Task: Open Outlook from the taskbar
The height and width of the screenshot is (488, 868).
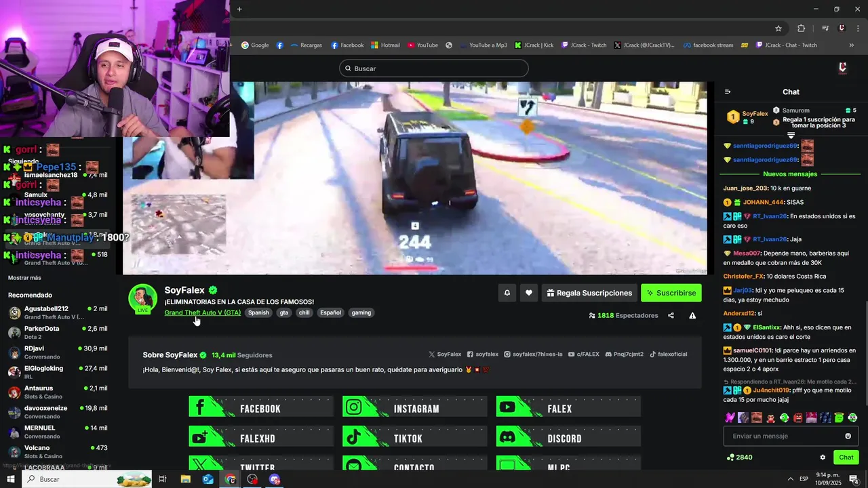Action: click(208, 479)
